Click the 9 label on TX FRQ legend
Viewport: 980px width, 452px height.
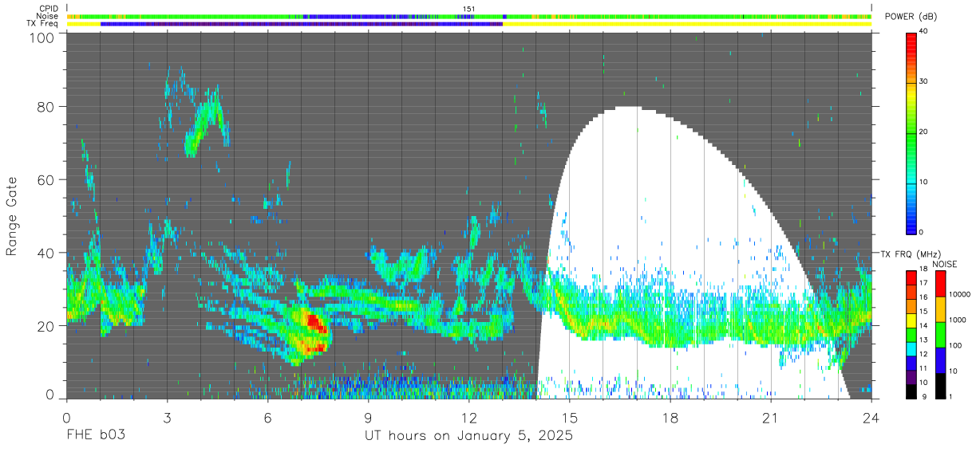tap(923, 396)
